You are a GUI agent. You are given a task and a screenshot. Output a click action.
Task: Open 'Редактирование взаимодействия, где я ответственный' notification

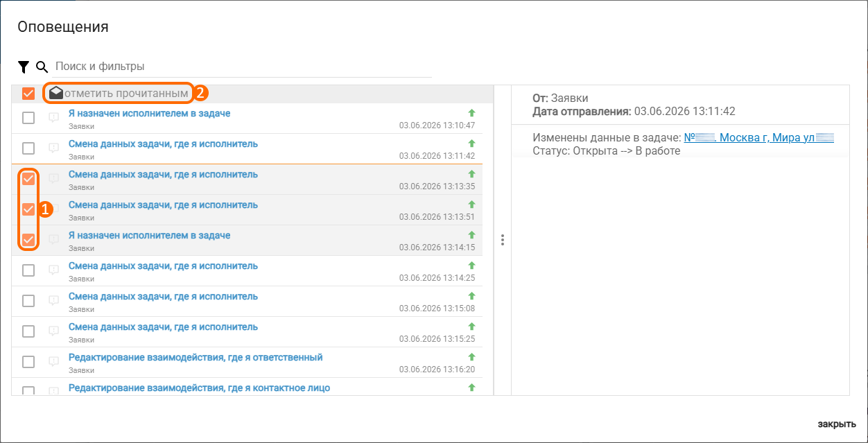pos(196,357)
